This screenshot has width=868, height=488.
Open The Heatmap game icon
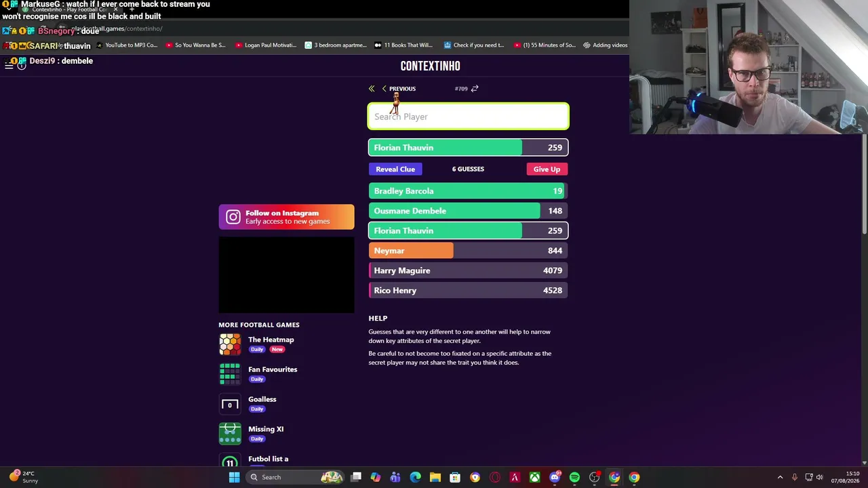pyautogui.click(x=230, y=344)
